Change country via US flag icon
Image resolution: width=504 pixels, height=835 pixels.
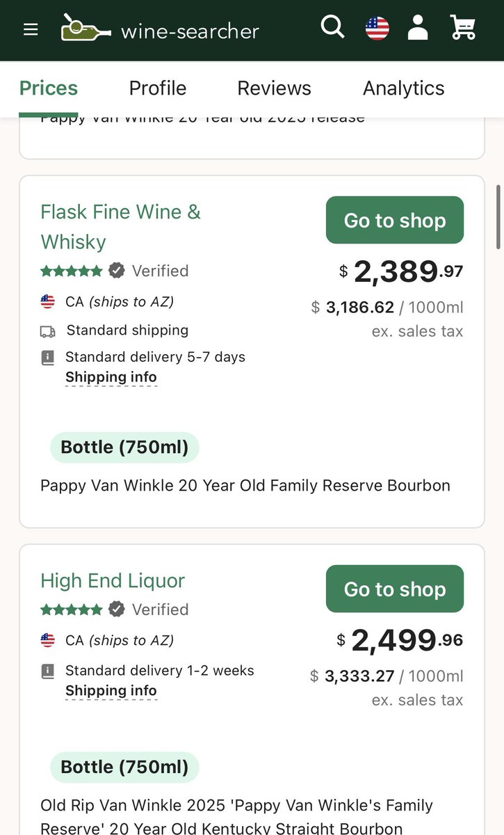pos(377,29)
